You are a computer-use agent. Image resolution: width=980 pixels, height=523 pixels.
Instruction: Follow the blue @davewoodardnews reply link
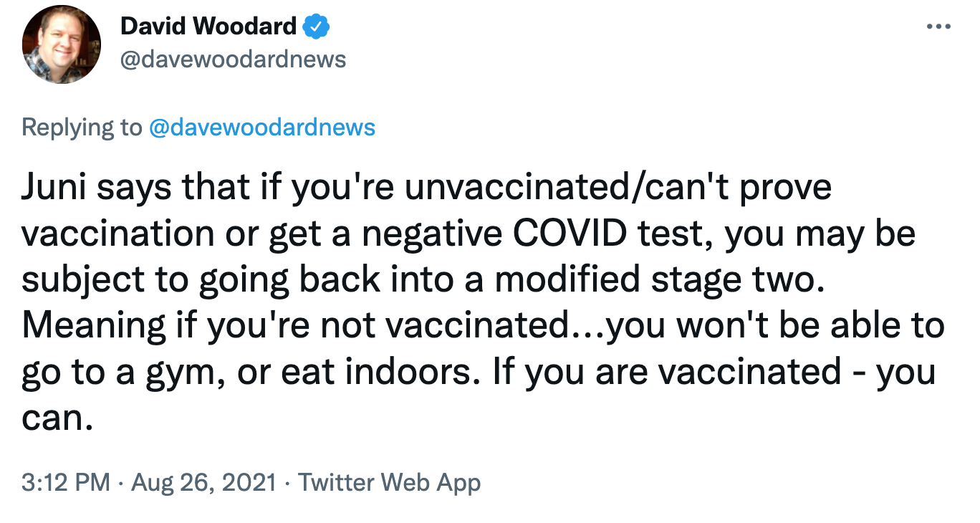(x=261, y=128)
